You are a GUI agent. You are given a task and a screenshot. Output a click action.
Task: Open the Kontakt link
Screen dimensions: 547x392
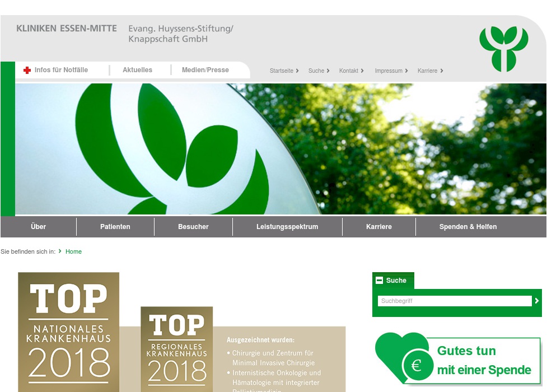coord(348,71)
